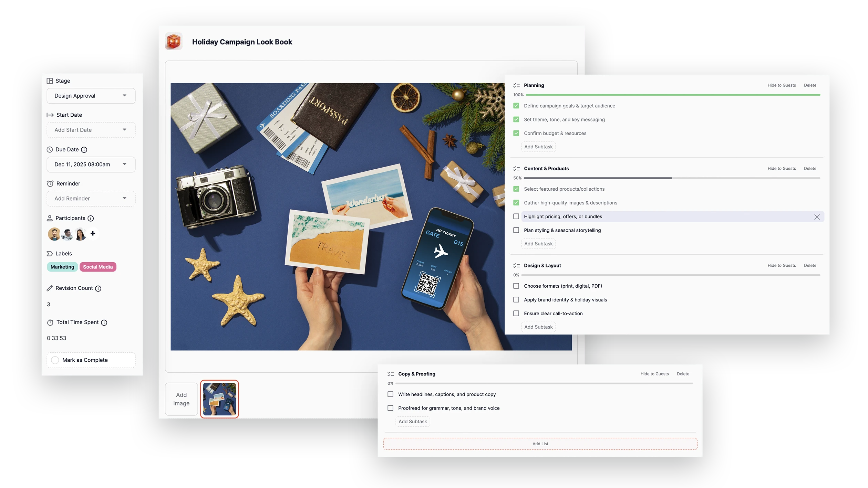The height and width of the screenshot is (488, 868).
Task: Remove highlighted pricing subtask via X icon
Action: (817, 217)
